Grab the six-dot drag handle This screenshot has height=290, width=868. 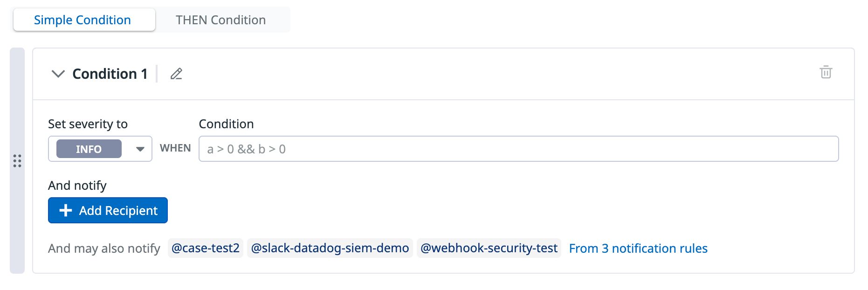point(17,161)
